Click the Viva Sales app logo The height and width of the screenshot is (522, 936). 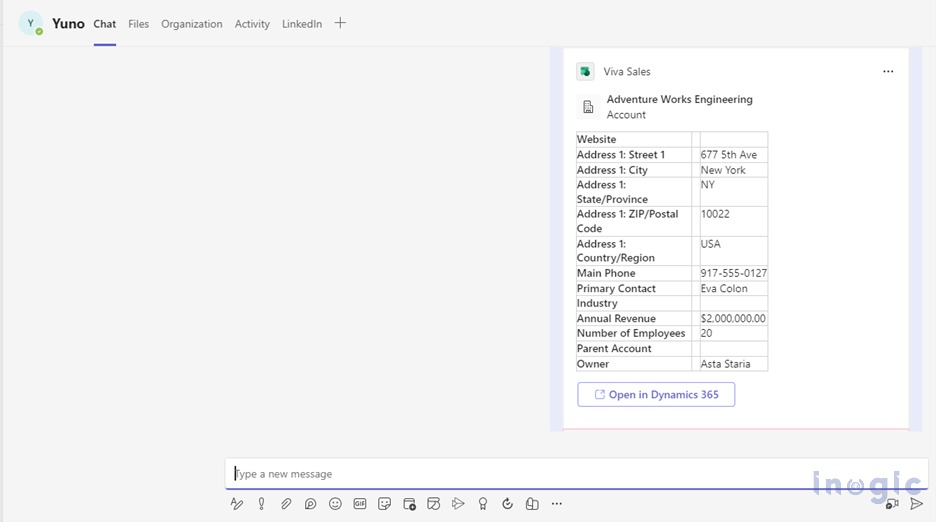tap(585, 72)
